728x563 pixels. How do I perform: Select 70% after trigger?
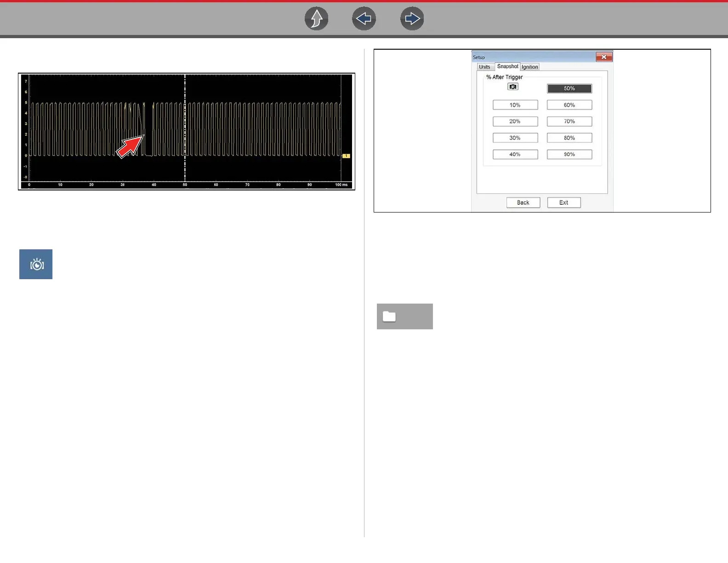pos(569,121)
